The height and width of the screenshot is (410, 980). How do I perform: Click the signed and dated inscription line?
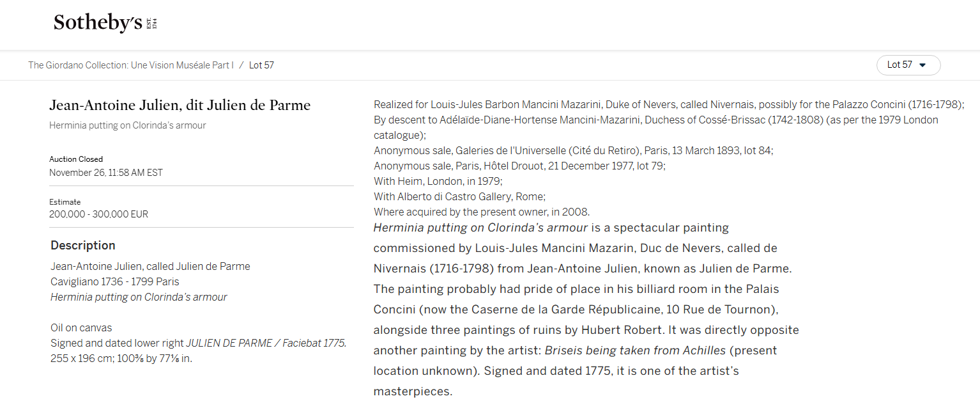199,343
